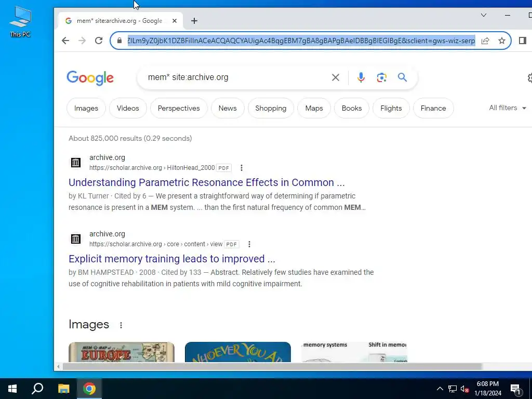
Task: Clear the search box with the X
Action: [x=336, y=77]
